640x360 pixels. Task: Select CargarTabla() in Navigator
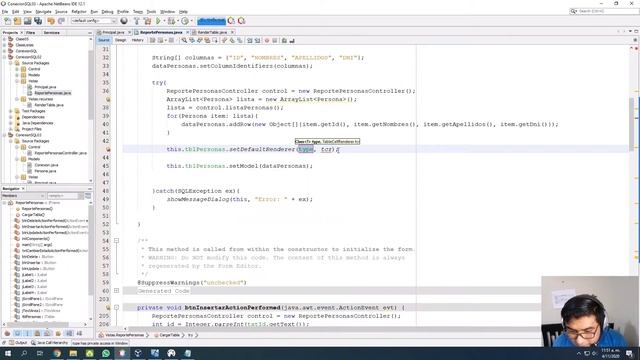pos(33,214)
